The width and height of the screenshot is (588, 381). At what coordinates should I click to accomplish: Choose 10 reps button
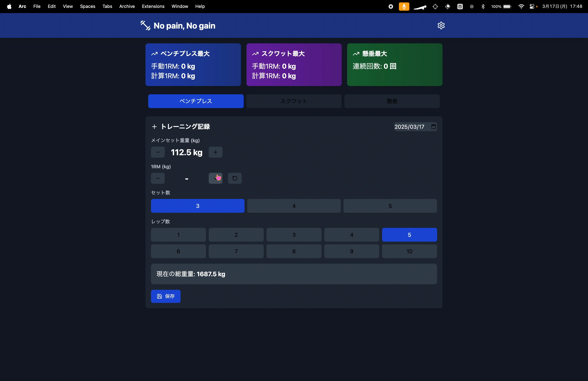(x=409, y=251)
